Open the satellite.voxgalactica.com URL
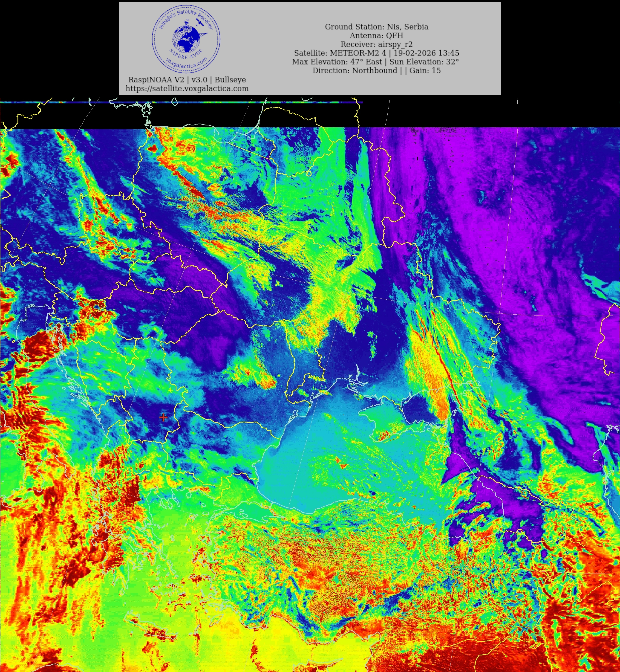This screenshot has width=620, height=672. (187, 89)
